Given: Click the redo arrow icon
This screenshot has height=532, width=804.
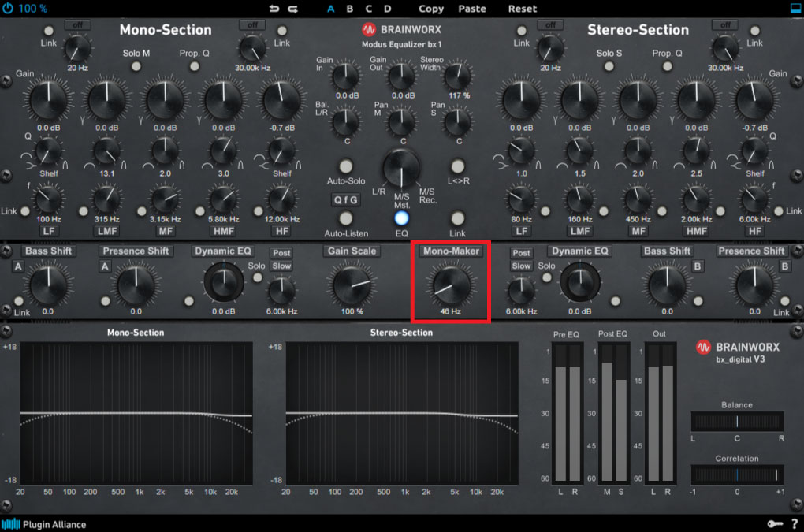Looking at the screenshot, I should coord(293,9).
